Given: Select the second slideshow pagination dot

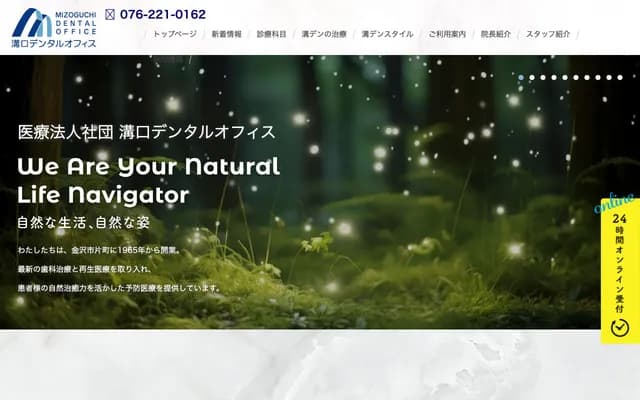Looking at the screenshot, I should click(x=532, y=77).
